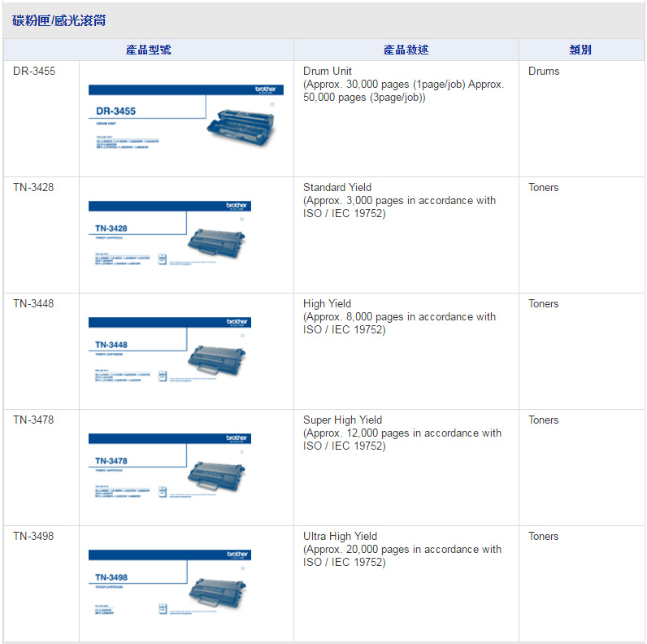Open the TN-3448 toner product image

(x=170, y=350)
